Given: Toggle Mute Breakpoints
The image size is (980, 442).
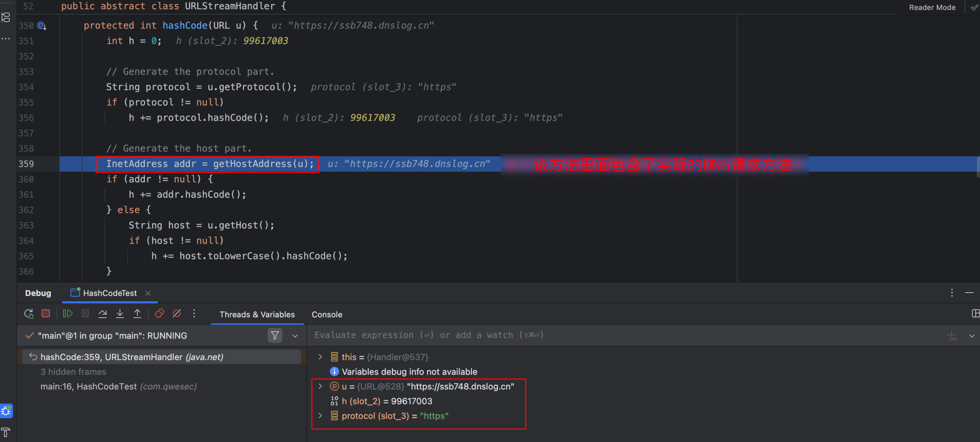Looking at the screenshot, I should click(x=177, y=314).
